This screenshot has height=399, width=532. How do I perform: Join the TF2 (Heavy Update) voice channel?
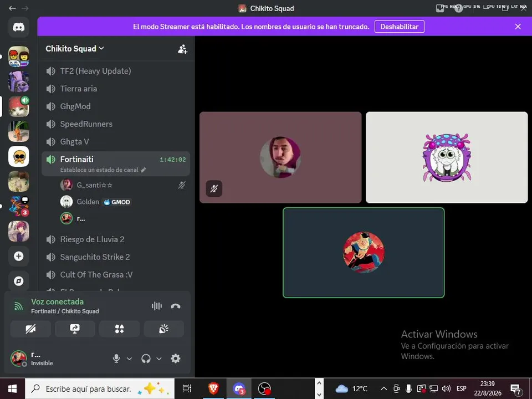[116, 71]
